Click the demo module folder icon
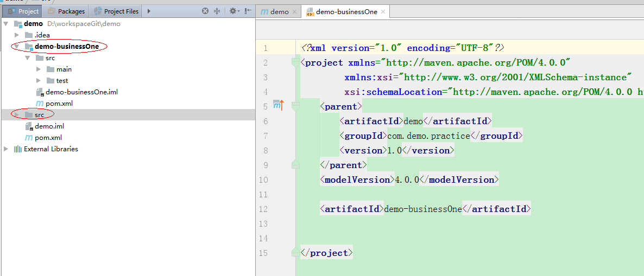This screenshot has height=276, width=644. tap(18, 24)
